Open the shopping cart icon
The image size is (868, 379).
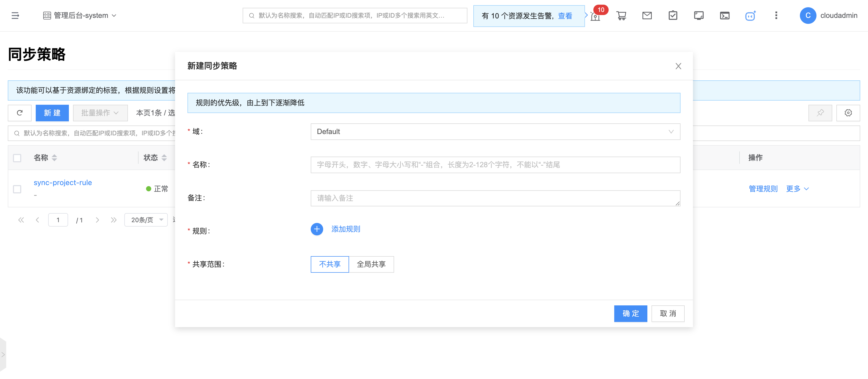click(621, 16)
